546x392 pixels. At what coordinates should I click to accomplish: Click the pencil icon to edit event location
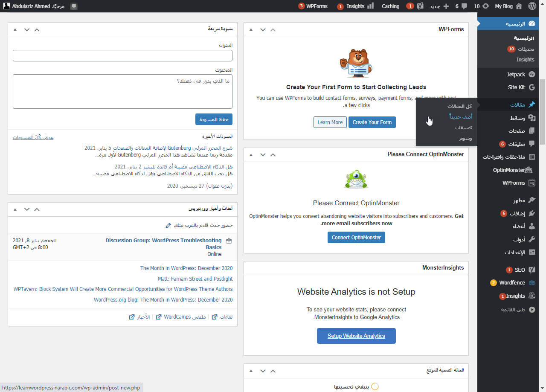click(168, 225)
